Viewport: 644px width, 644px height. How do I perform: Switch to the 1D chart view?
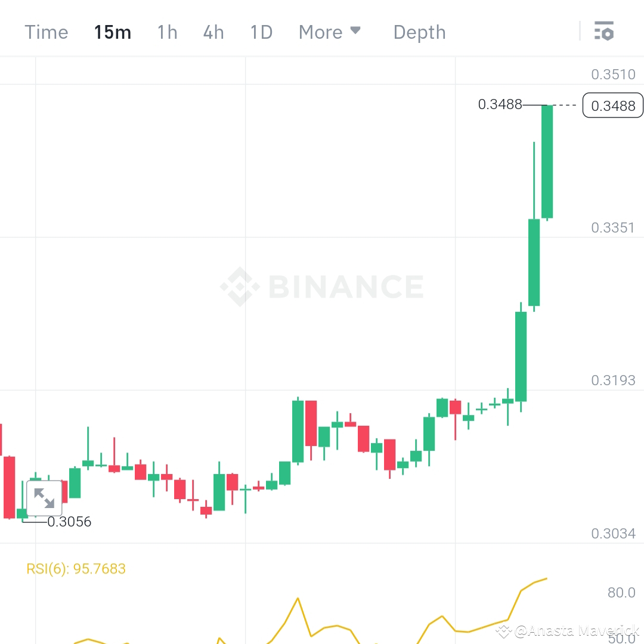[261, 32]
